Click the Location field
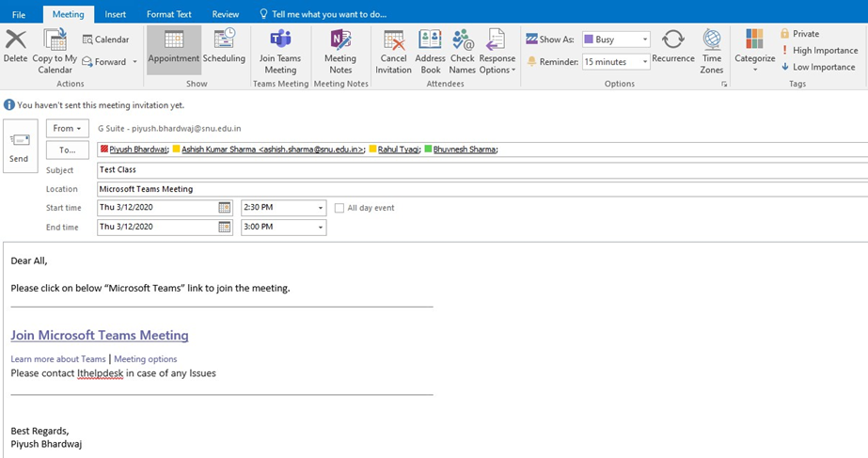Viewport: 868px width, 458px height. pos(482,189)
